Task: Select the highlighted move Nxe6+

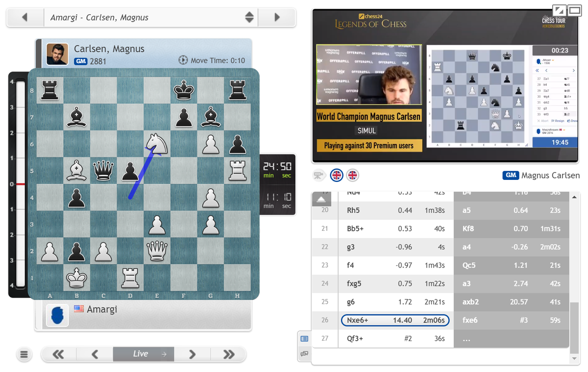Action: pos(395,320)
